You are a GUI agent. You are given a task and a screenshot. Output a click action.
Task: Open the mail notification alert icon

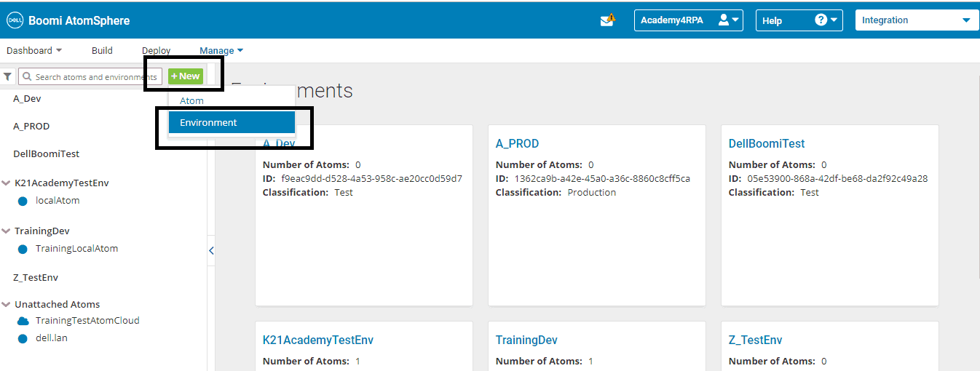608,20
